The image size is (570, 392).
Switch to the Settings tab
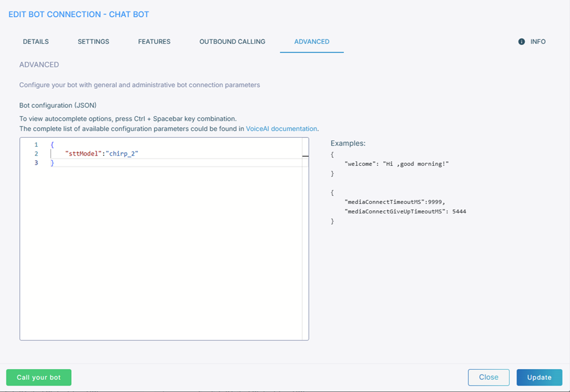pyautogui.click(x=93, y=42)
